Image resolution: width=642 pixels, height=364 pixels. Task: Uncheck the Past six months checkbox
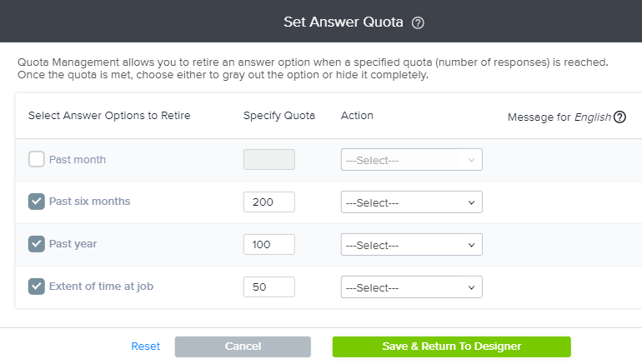(37, 202)
